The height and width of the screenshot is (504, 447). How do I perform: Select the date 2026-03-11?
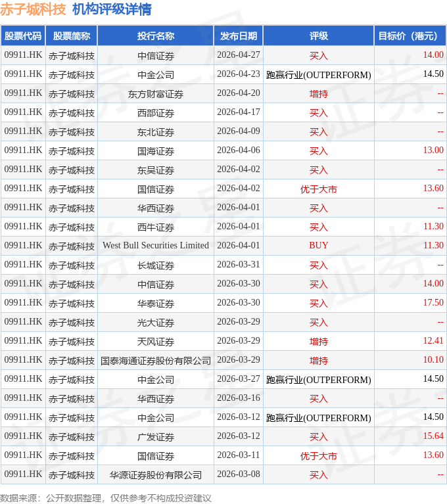pos(239,455)
